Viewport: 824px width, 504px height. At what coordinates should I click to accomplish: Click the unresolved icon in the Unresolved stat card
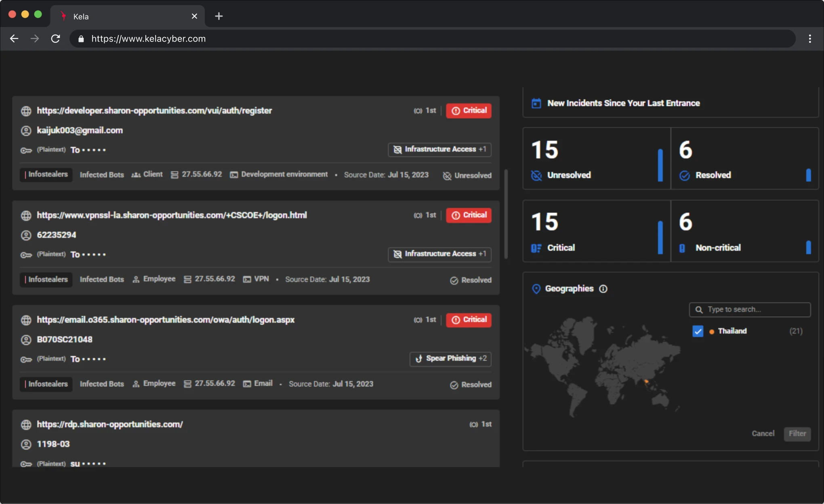[536, 176]
